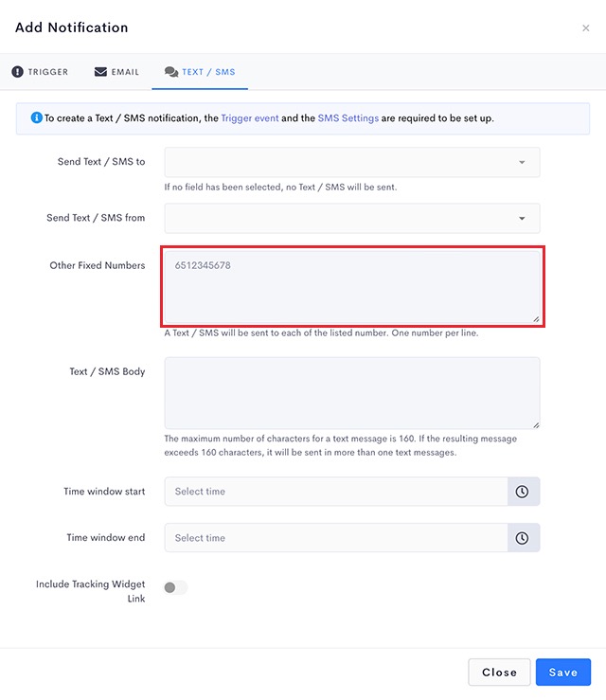Toggle Include Tracking Widget Link switch

(175, 587)
